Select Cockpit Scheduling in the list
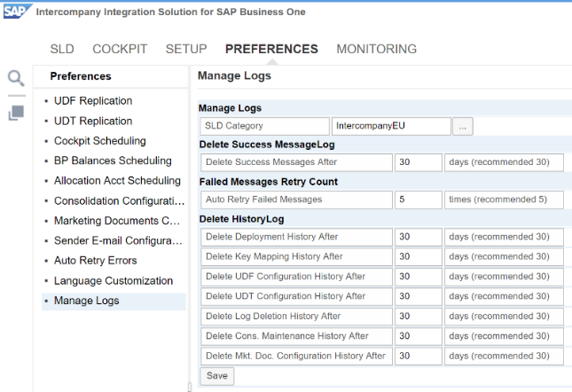 tap(99, 141)
